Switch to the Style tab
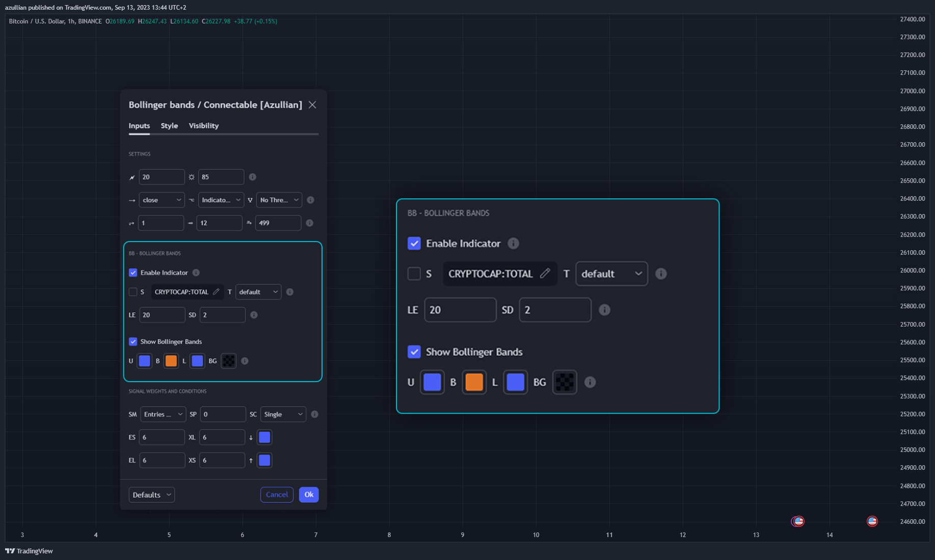The width and height of the screenshot is (935, 560). tap(169, 125)
